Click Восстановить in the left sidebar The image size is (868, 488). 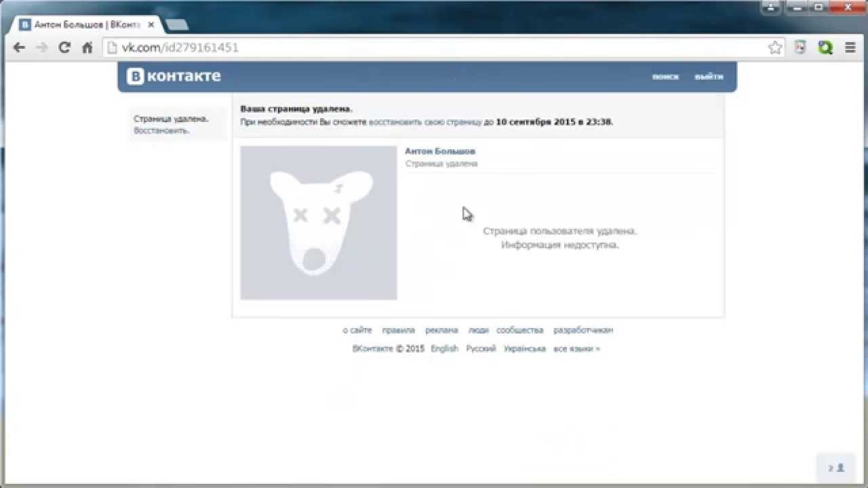click(161, 130)
